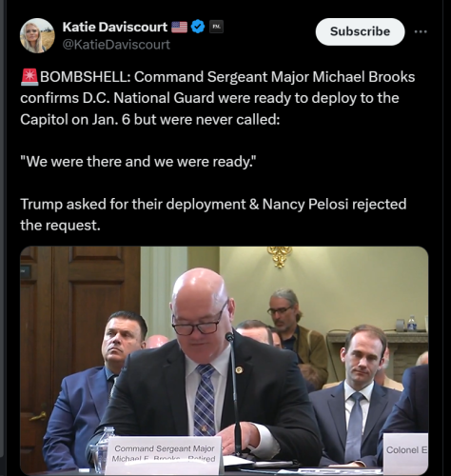Click the red siren emoji before BOMBSHELL
This screenshot has height=476, width=451.
[29, 77]
